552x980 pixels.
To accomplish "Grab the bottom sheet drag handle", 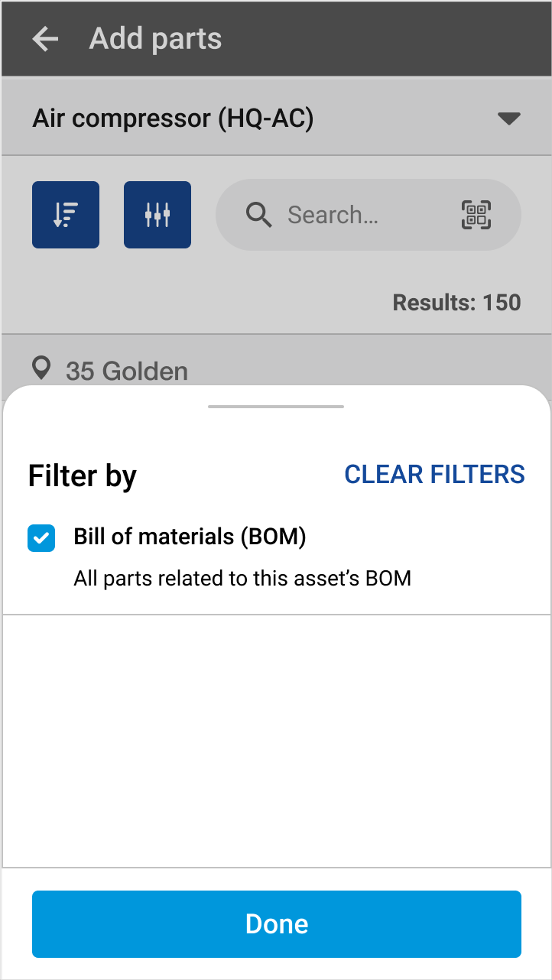I will (x=276, y=407).
